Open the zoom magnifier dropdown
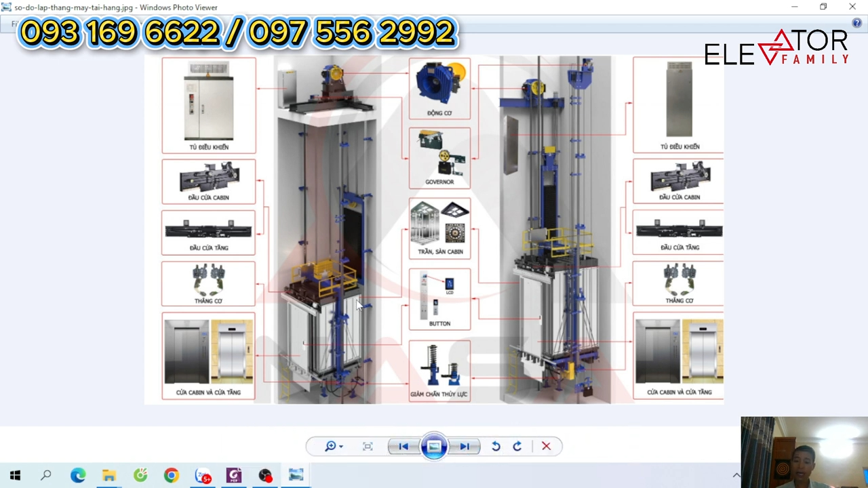 pyautogui.click(x=333, y=446)
